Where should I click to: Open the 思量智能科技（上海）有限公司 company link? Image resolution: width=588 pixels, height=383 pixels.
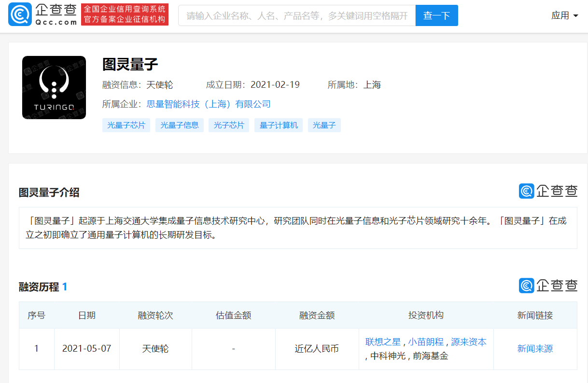[x=209, y=104]
